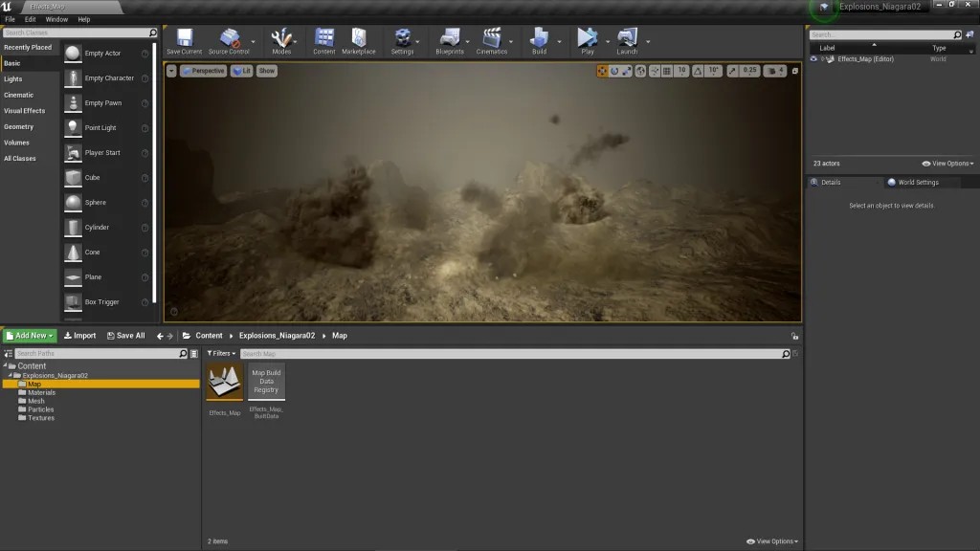Viewport: 980px width, 551px height.
Task: Click the Import button
Action: pyautogui.click(x=80, y=336)
